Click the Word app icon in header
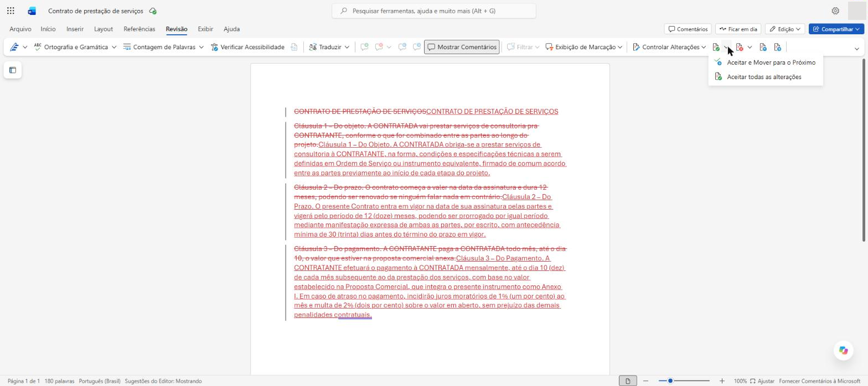The width and height of the screenshot is (868, 386). click(32, 11)
